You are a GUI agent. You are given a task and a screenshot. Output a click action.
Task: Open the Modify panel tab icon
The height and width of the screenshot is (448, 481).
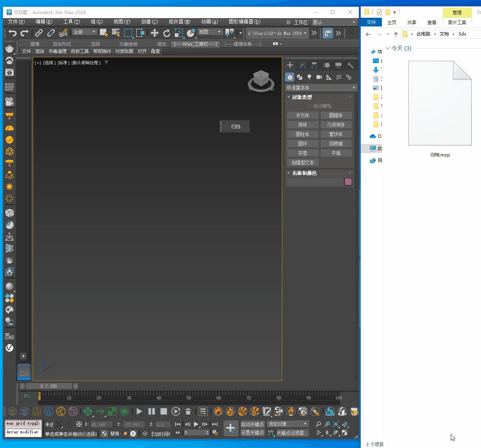[x=302, y=65]
